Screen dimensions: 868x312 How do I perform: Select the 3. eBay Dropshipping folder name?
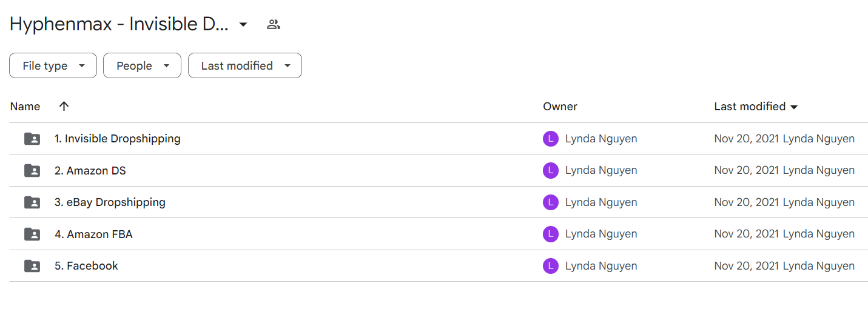pos(110,202)
